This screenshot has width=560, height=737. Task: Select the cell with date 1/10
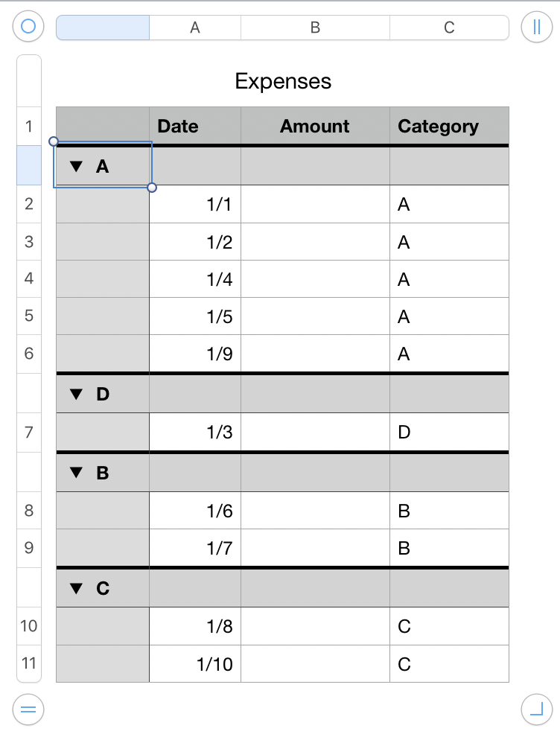[195, 664]
